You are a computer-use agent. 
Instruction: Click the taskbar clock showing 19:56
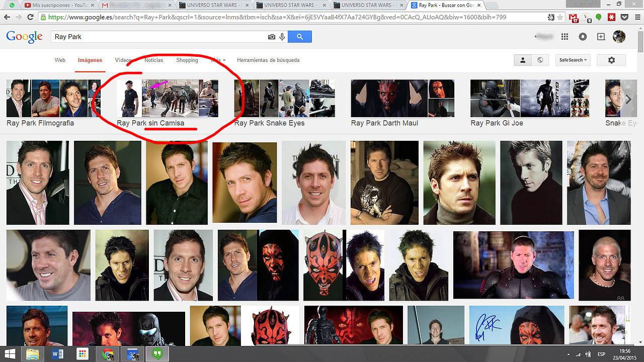point(624,354)
